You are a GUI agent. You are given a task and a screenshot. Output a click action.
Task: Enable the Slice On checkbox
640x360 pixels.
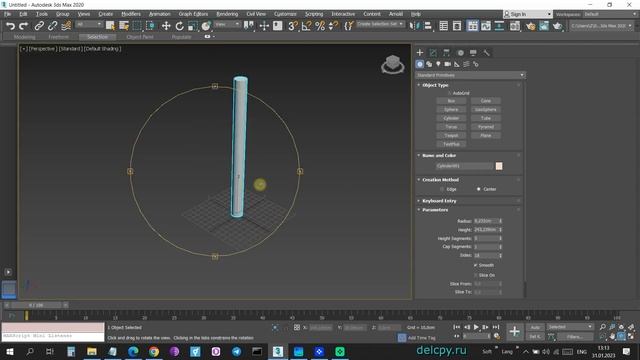point(476,275)
